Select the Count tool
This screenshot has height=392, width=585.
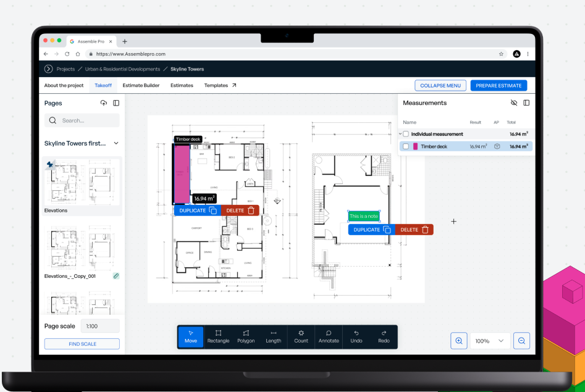(301, 337)
